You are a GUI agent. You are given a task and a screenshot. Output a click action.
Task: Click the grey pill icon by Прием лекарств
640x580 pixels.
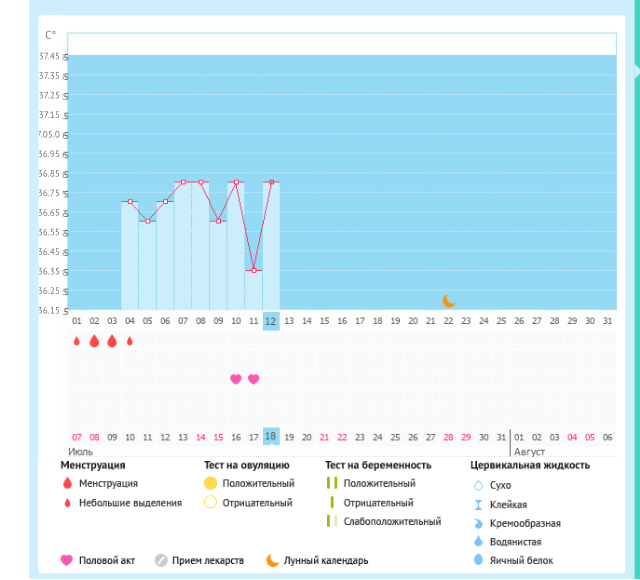point(160,561)
